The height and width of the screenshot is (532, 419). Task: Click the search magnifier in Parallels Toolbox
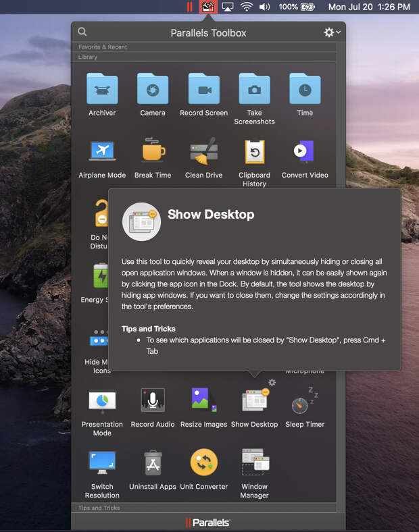(82, 32)
